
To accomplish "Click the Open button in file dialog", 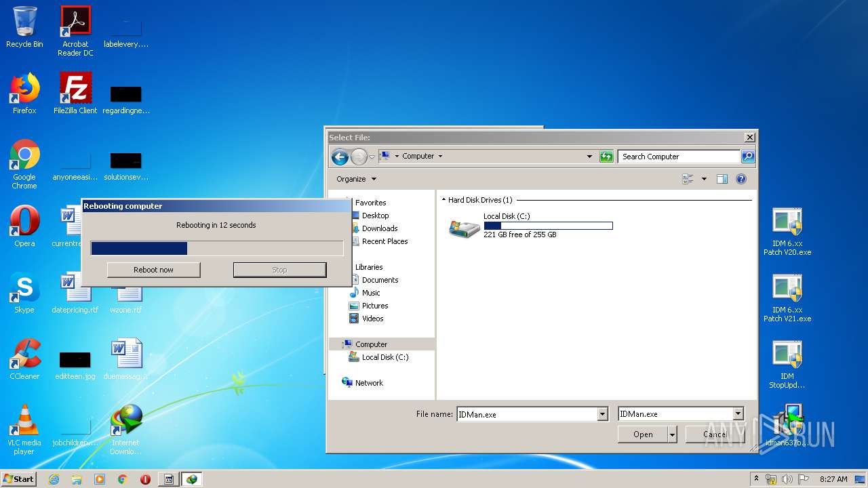I will click(643, 434).
